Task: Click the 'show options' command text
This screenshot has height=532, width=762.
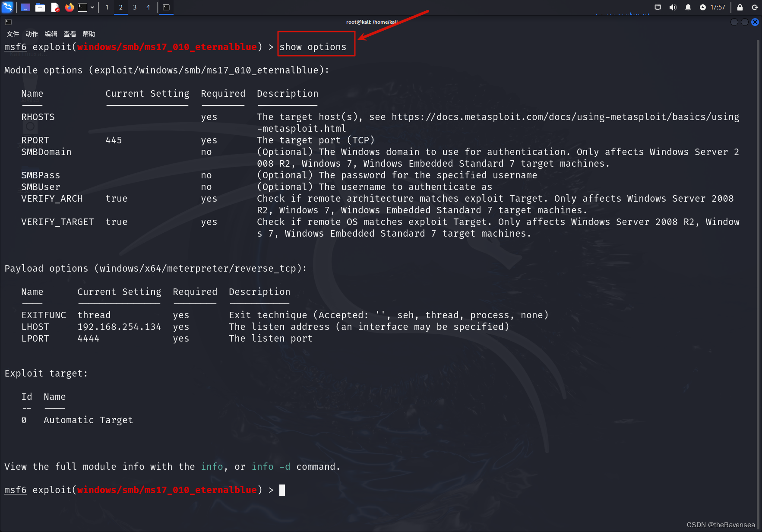Action: [313, 47]
